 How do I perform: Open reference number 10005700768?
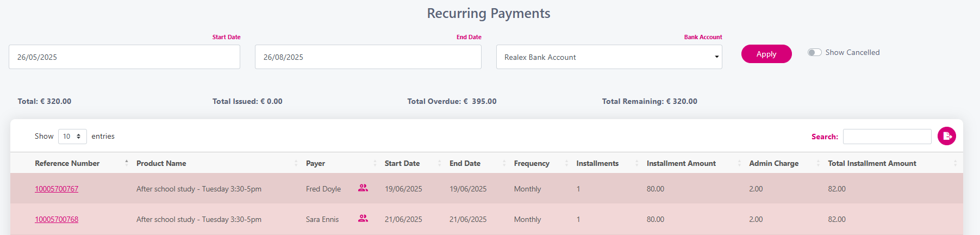point(57,219)
